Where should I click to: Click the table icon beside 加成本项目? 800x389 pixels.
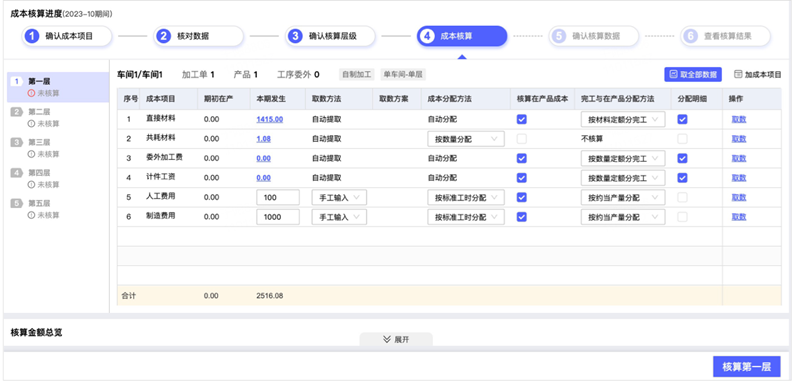click(x=738, y=74)
